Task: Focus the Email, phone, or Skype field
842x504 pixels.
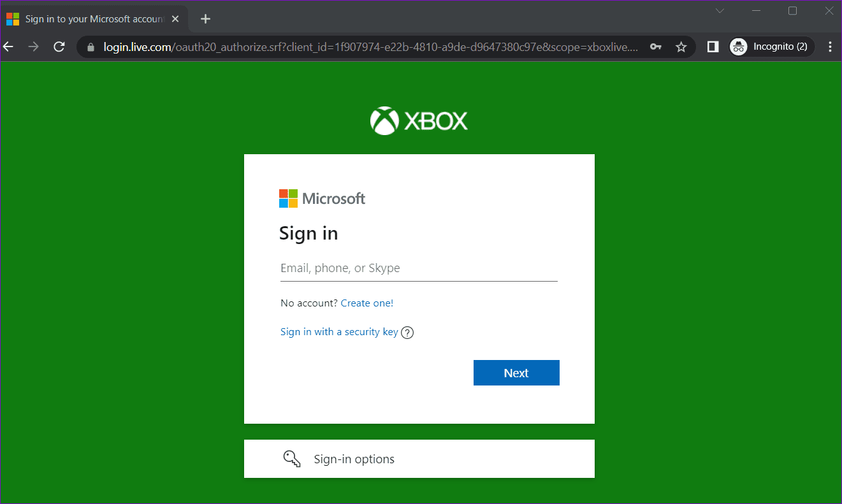Action: click(x=419, y=268)
